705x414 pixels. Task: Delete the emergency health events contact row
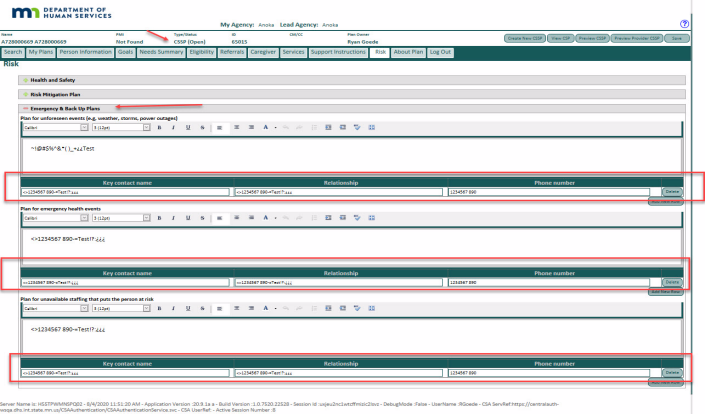[x=672, y=282]
